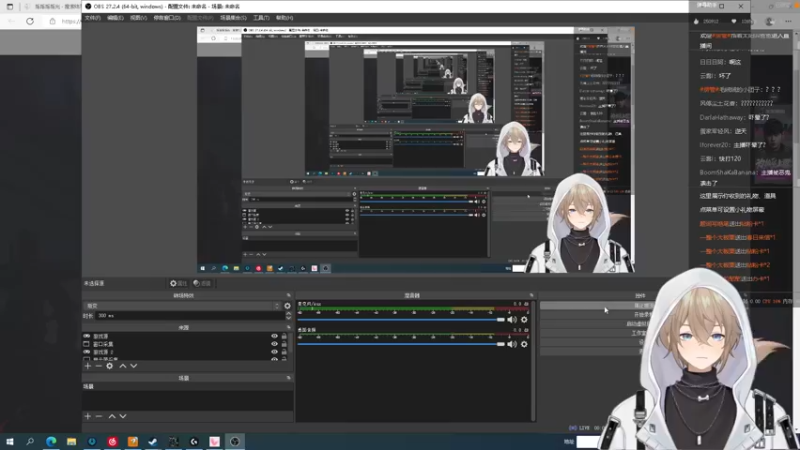Adjust the 麦克风/Aux volume slider
This screenshot has width=800, height=450.
(x=401, y=320)
